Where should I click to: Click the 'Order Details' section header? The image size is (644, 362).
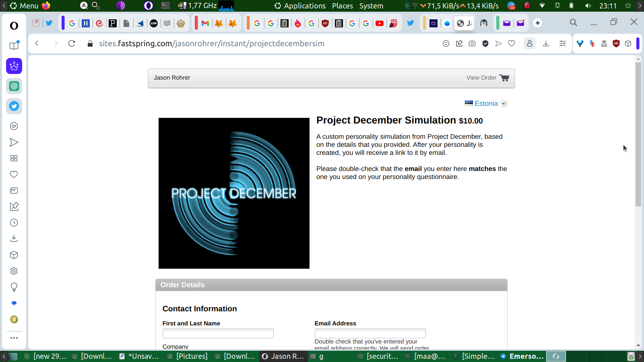pyautogui.click(x=331, y=285)
